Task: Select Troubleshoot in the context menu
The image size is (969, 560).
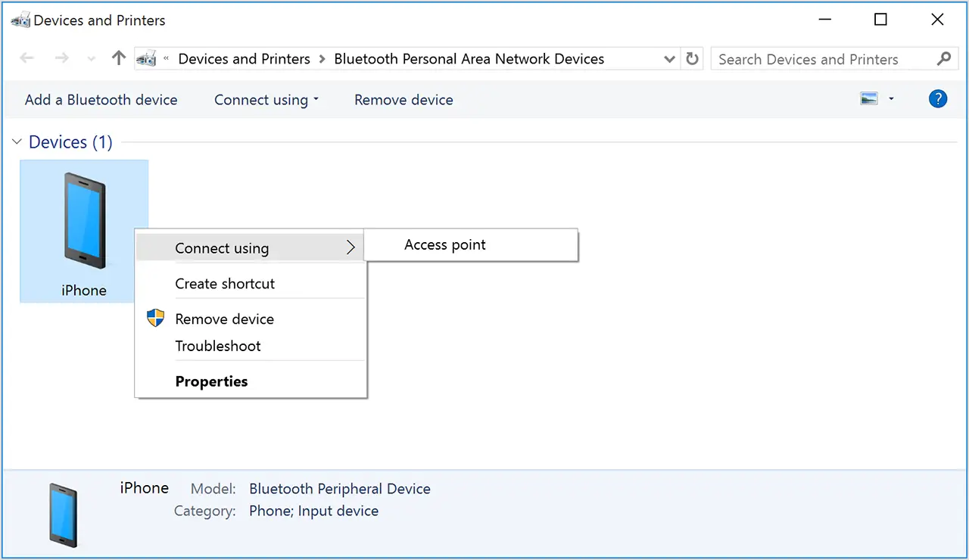Action: coord(218,346)
